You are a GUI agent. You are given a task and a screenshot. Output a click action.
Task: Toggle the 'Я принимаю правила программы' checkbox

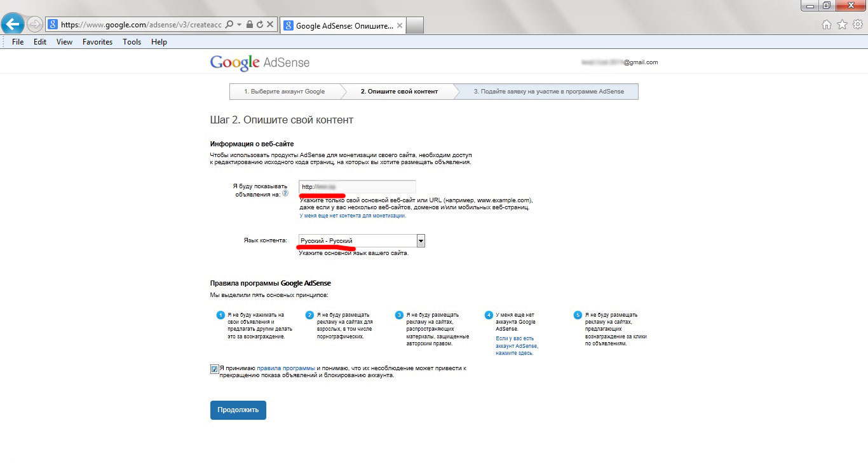[214, 369]
